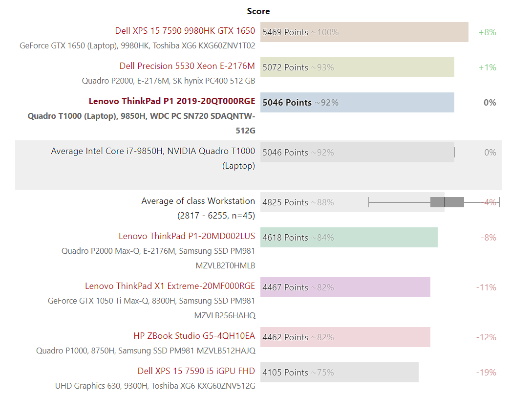Open the HP ZBook Studio G5-4QH10EA link
532x396 pixels.
194,336
